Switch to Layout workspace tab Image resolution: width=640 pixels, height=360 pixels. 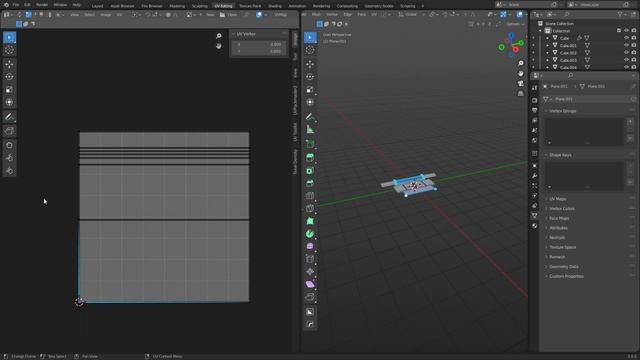(x=98, y=6)
